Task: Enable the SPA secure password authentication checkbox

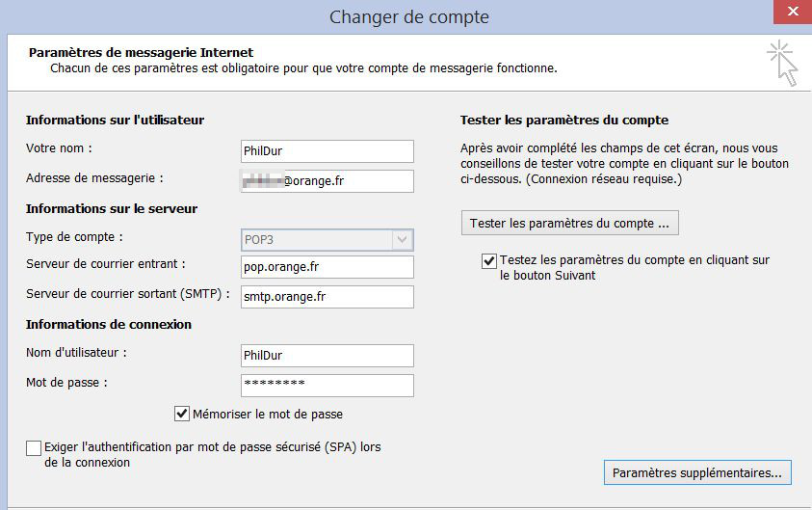Action: point(35,448)
